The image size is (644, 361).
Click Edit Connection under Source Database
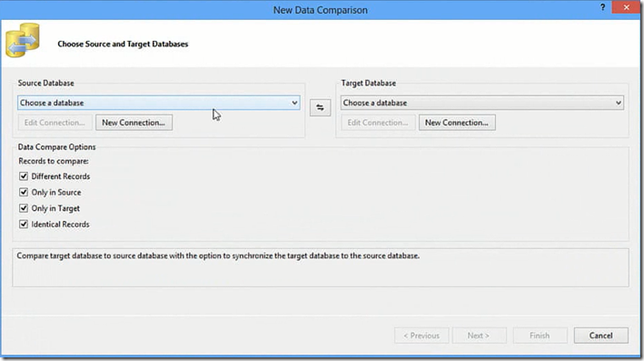point(54,123)
